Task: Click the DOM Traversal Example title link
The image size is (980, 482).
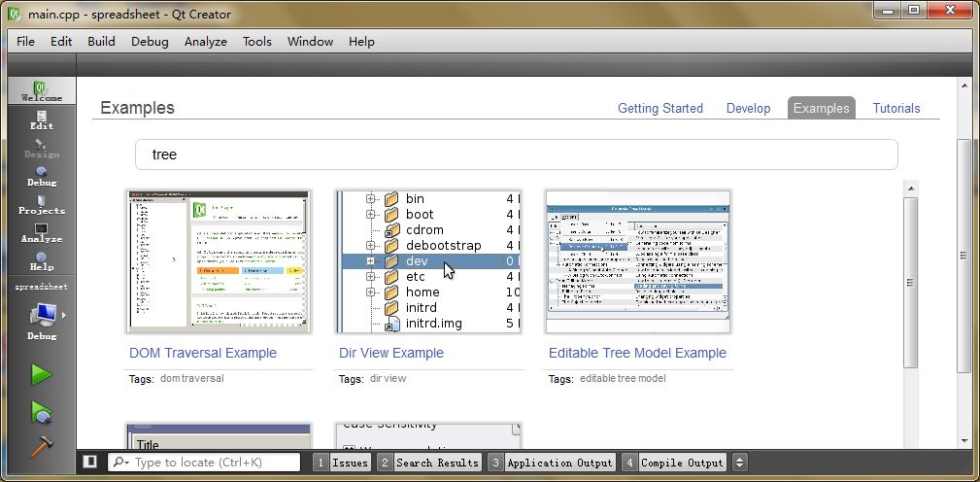Action: point(202,353)
